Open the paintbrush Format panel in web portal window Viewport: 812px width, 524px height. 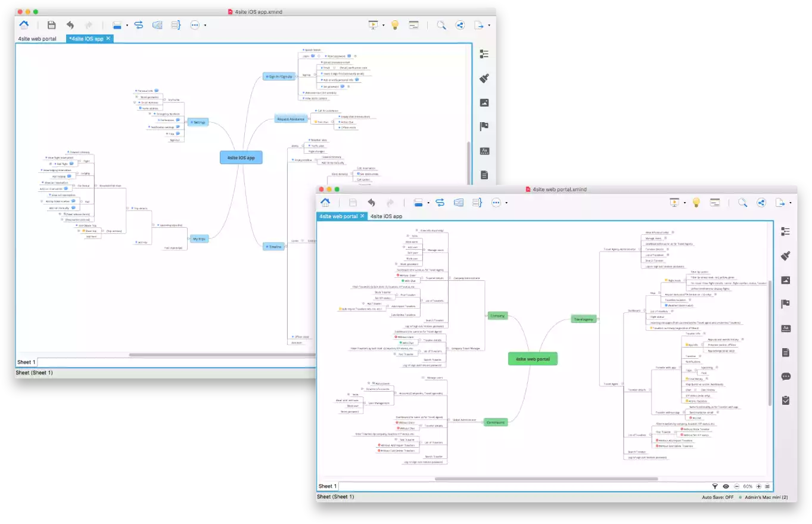785,256
